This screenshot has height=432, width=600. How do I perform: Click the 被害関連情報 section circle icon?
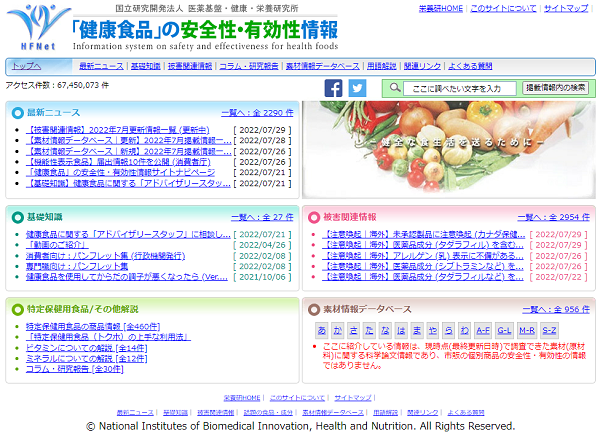[314, 217]
